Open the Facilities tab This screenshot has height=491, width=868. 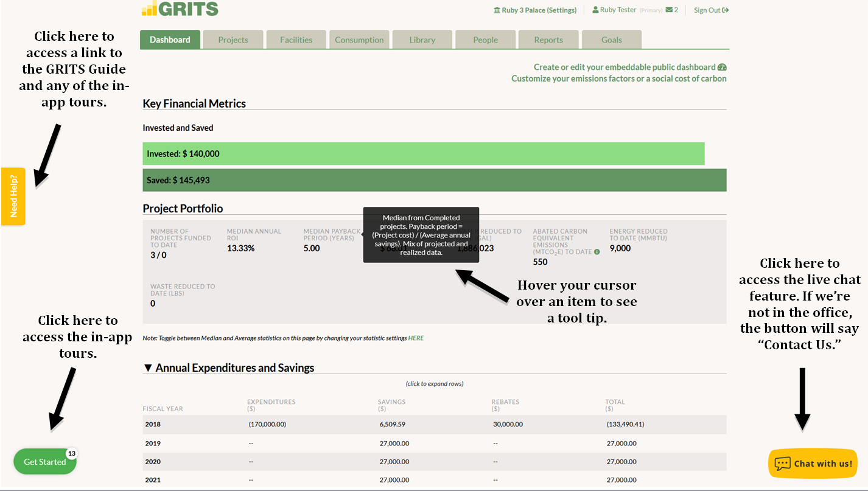[296, 40]
